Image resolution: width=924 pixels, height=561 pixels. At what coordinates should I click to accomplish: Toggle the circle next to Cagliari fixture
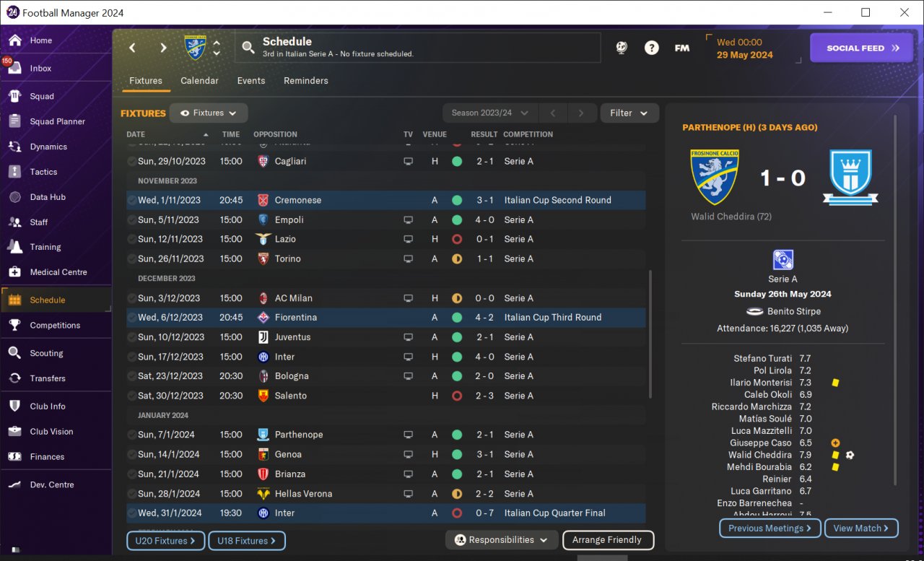pyautogui.click(x=131, y=162)
